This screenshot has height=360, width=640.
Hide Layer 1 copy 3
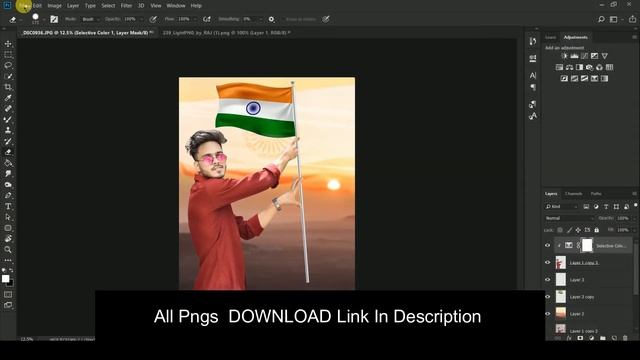[548, 262]
